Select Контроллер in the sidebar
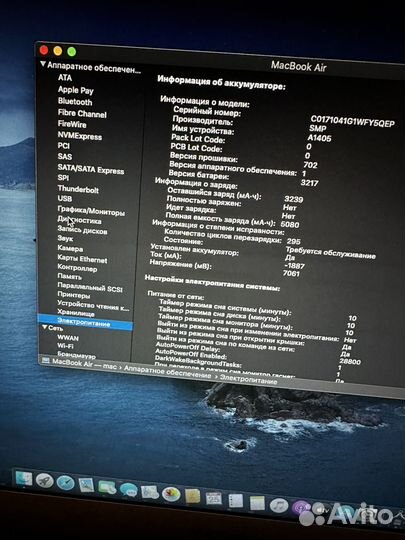The height and width of the screenshot is (540, 405). pos(77,267)
